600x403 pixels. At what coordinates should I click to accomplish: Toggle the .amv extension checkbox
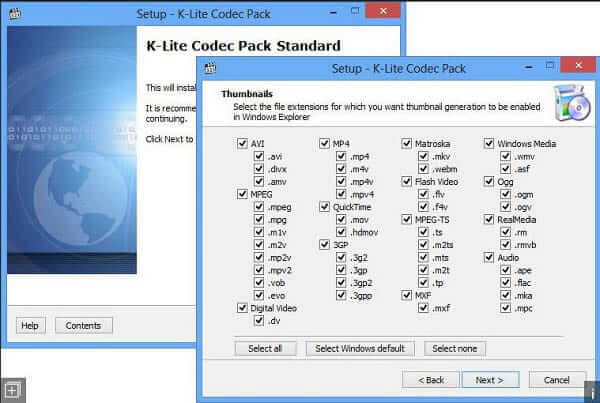(x=259, y=181)
